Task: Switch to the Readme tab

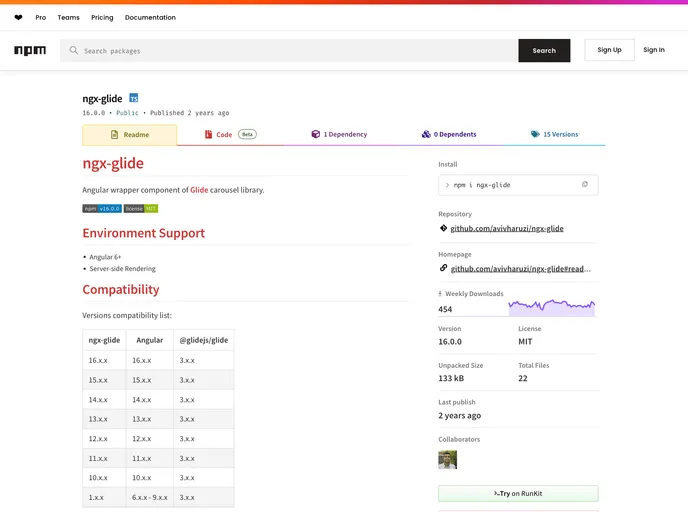Action: point(129,135)
